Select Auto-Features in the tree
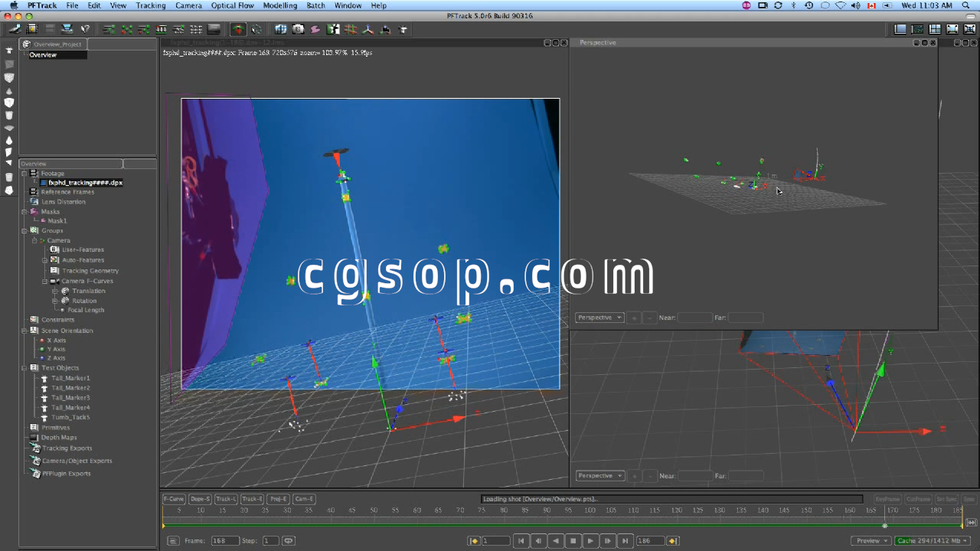 83,260
